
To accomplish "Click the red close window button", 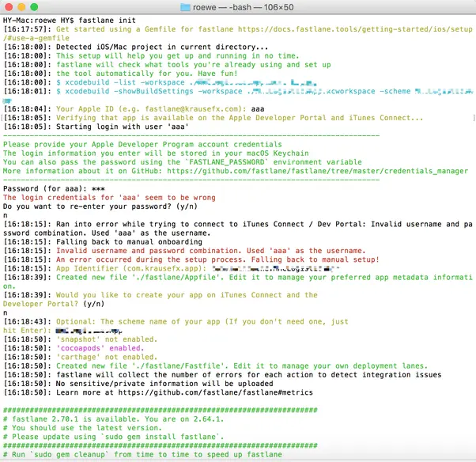I will [9, 7].
